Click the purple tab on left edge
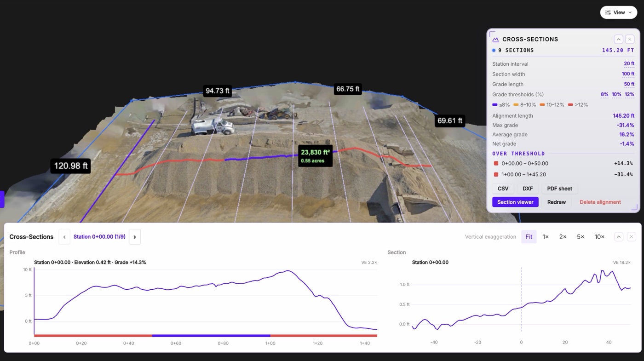 pos(2,199)
